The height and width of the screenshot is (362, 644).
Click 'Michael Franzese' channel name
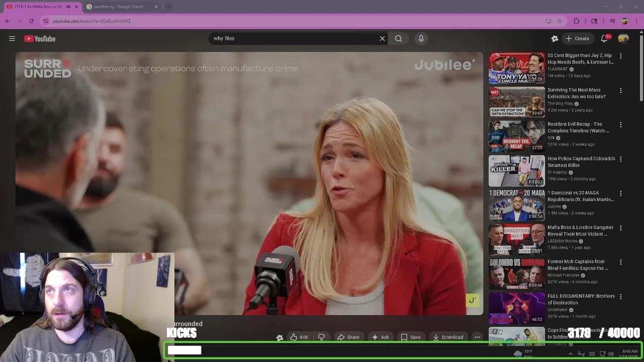pos(563,276)
